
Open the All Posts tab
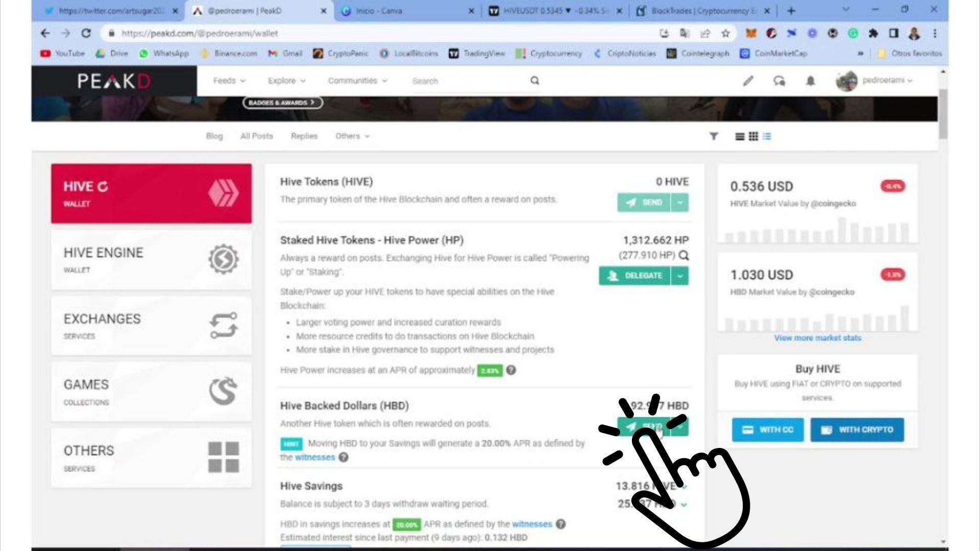(257, 136)
